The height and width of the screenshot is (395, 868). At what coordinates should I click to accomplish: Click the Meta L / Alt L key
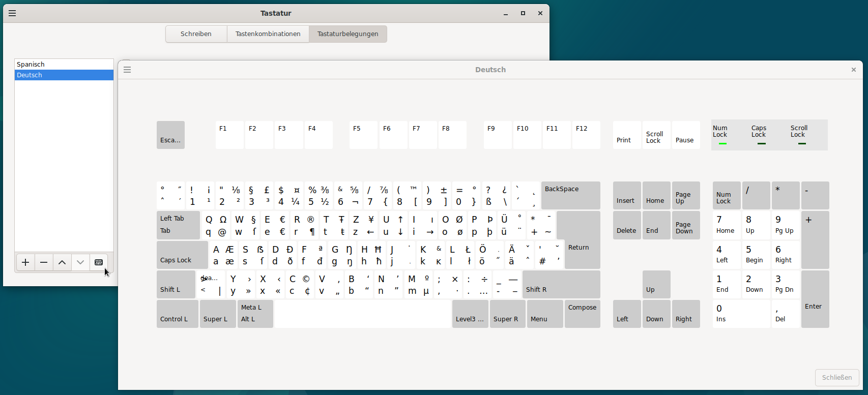coord(255,314)
